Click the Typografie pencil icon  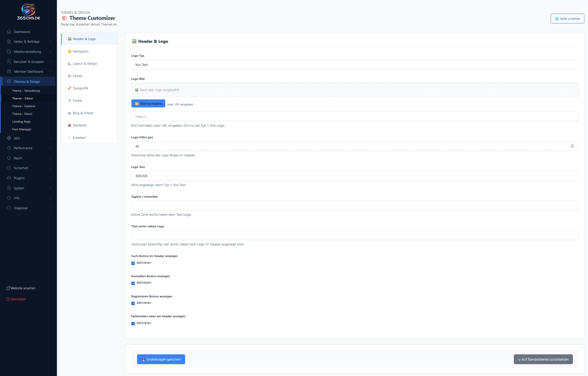pyautogui.click(x=69, y=88)
